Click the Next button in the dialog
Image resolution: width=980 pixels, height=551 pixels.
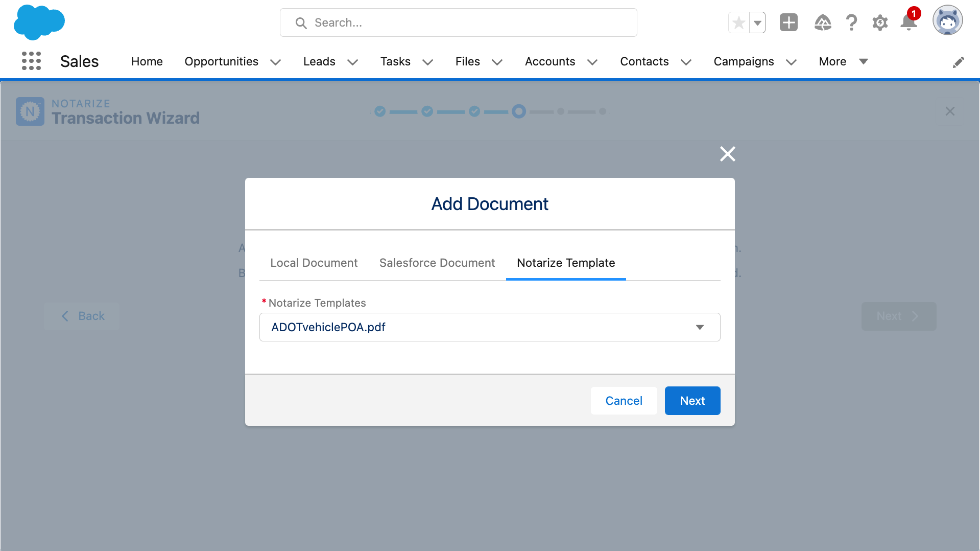692,401
